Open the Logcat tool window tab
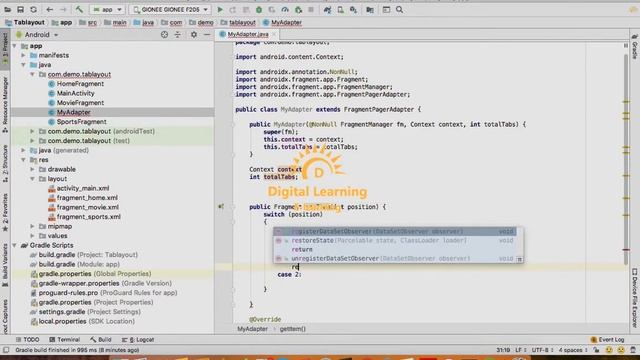This screenshot has height=360, width=640. (138, 340)
